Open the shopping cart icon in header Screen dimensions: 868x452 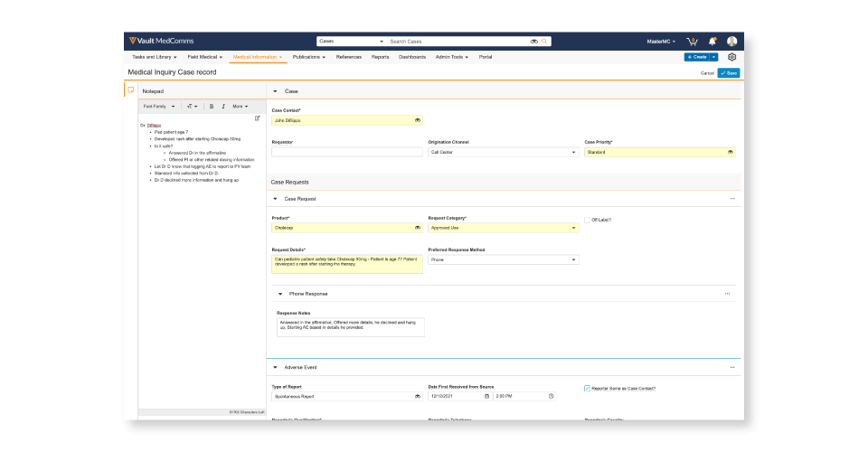point(692,42)
